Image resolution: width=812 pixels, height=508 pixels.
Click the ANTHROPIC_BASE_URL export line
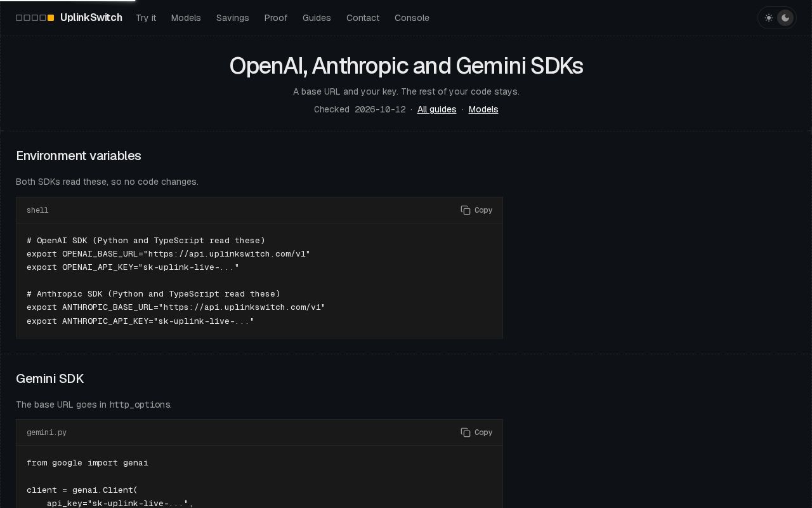176,307
